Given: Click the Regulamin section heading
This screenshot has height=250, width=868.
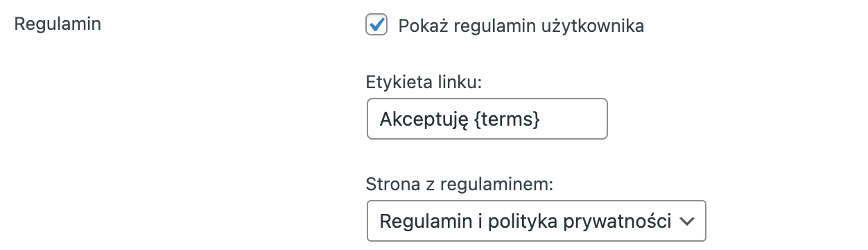Looking at the screenshot, I should coord(58,24).
